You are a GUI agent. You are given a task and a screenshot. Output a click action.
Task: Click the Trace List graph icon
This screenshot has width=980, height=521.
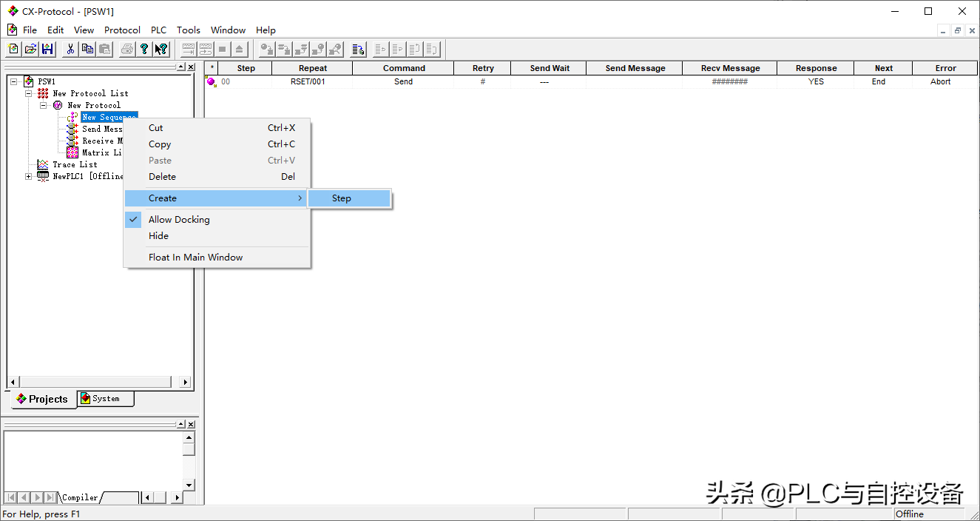tap(43, 164)
